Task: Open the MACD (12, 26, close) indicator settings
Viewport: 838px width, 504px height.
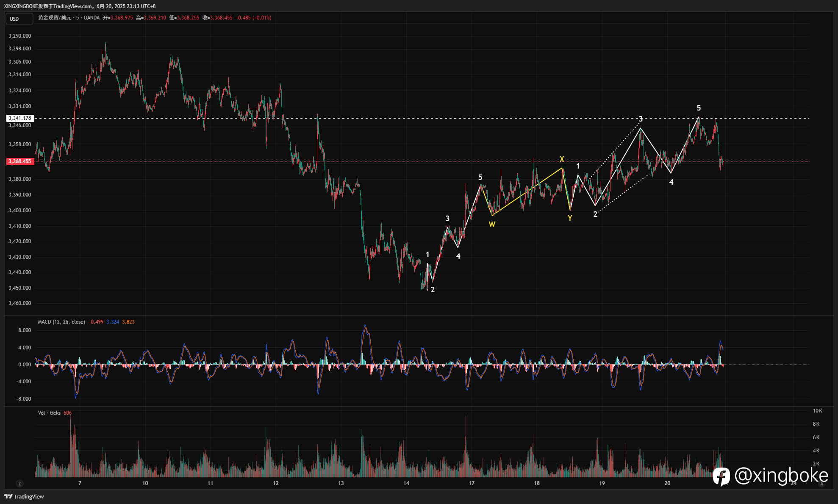Action: tap(61, 322)
